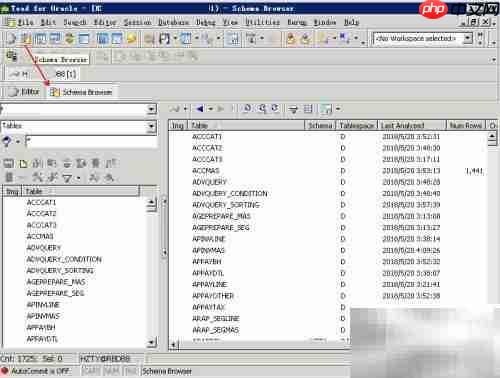Sort by Schema column header

coord(320,125)
